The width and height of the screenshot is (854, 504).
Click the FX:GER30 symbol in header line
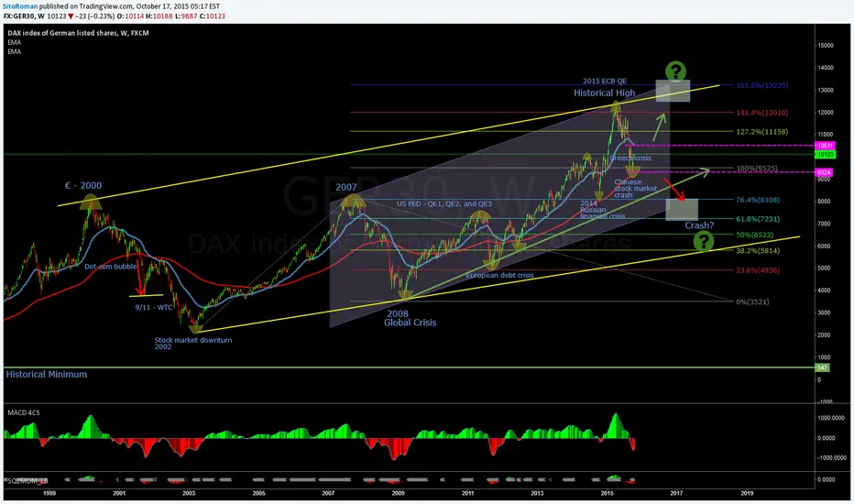click(x=19, y=16)
